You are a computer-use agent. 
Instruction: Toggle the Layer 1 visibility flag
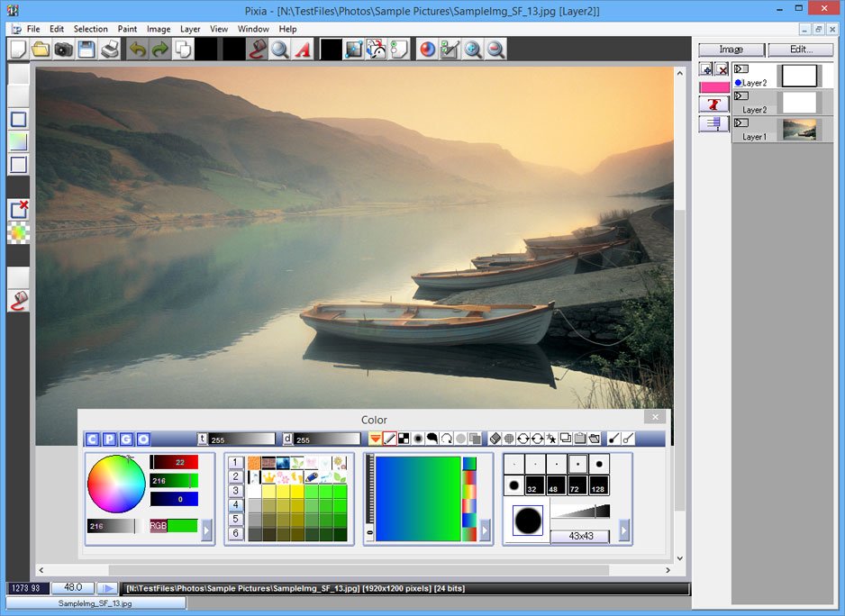pos(741,122)
